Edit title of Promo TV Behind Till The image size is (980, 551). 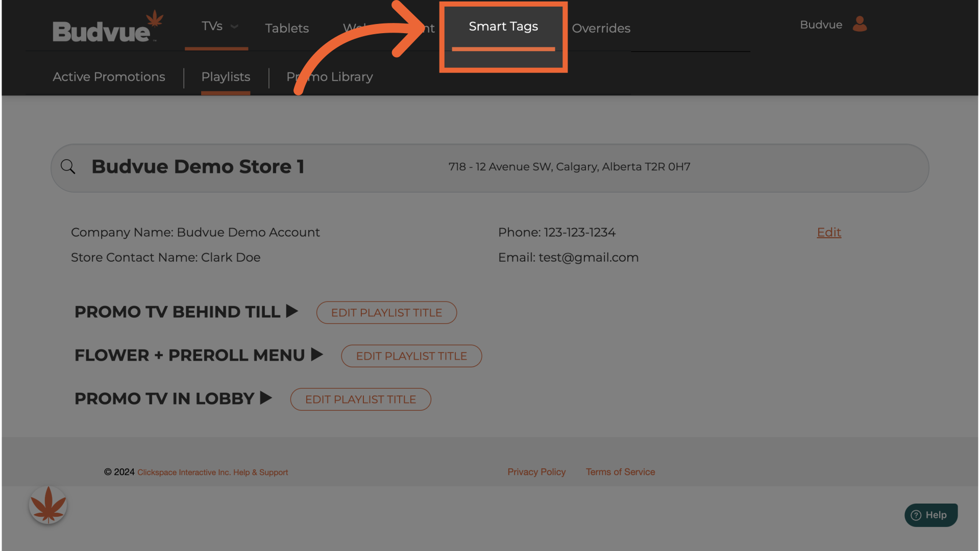click(x=386, y=312)
